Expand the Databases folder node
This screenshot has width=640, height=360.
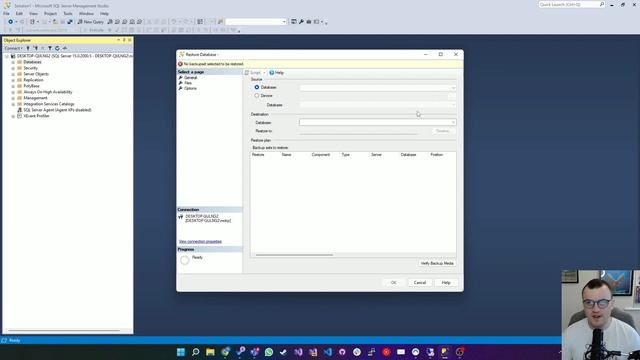click(13, 62)
